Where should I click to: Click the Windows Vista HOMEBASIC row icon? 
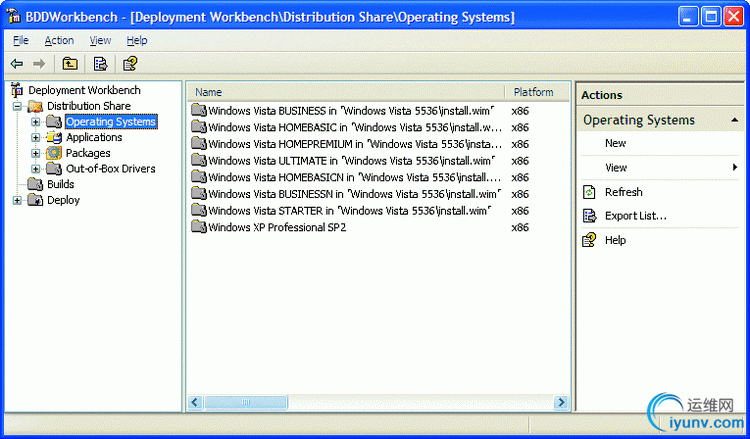tap(199, 127)
